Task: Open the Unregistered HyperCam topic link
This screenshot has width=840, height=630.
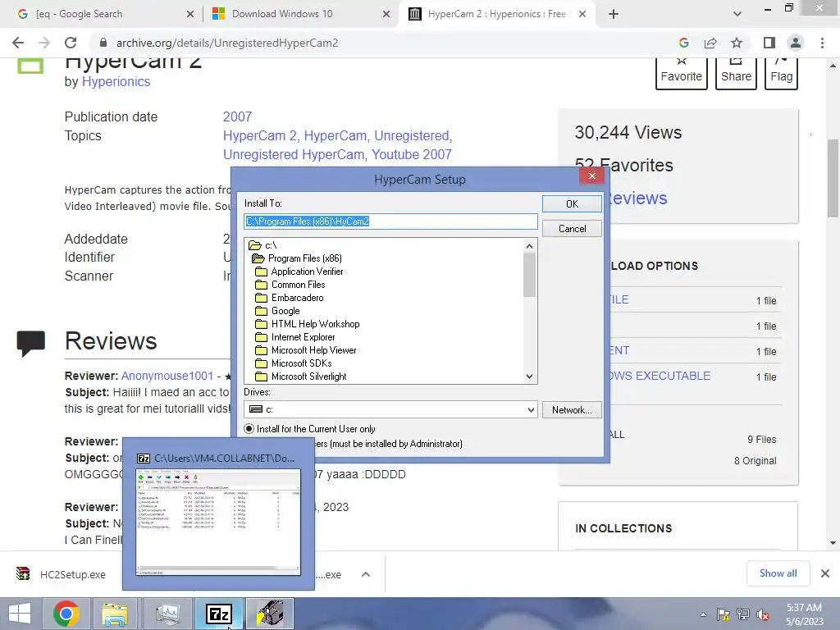Action: (293, 154)
